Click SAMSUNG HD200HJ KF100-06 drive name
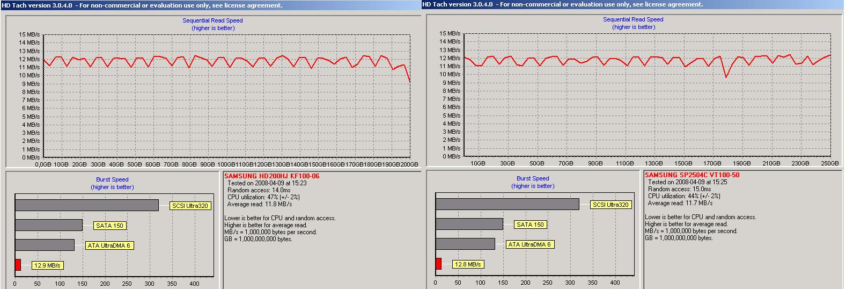Image resolution: width=868 pixels, height=289 pixels. (272, 176)
